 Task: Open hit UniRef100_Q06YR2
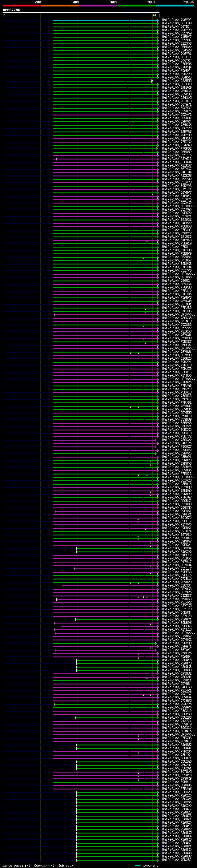(x=177, y=20)
